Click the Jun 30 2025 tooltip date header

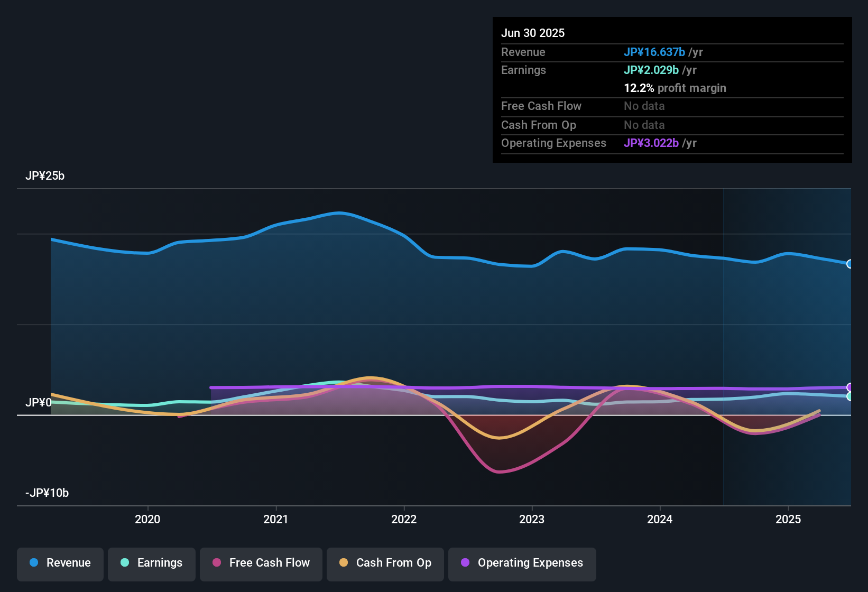(533, 33)
